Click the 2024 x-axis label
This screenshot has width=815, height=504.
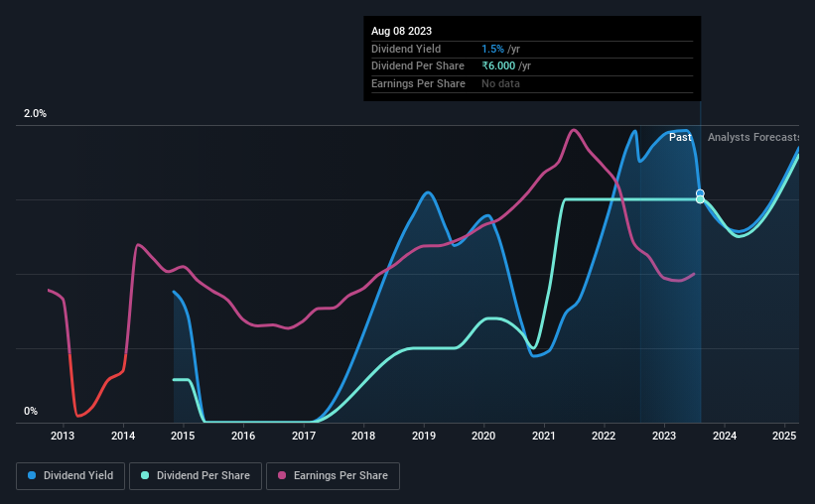coord(725,436)
